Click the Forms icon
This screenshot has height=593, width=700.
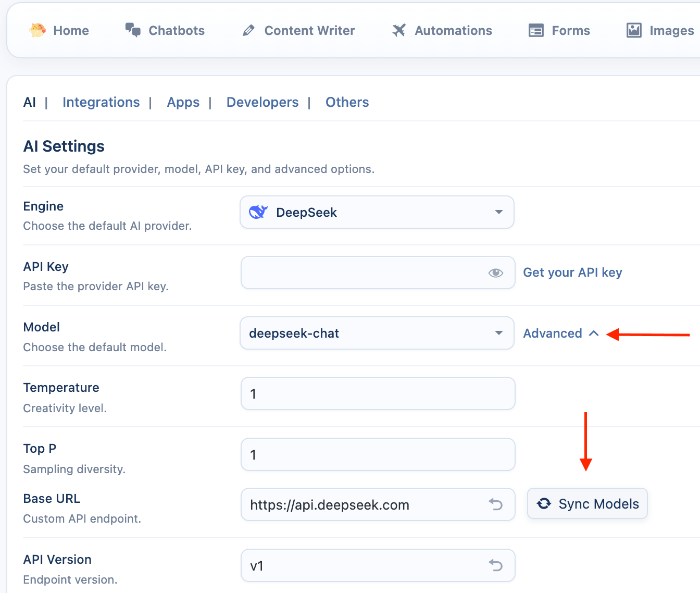coord(536,31)
